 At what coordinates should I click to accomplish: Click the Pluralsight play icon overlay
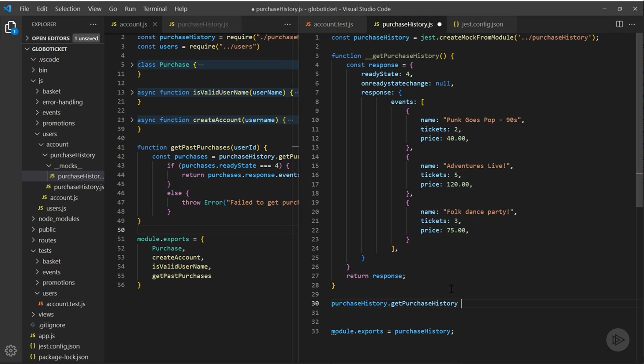pos(618,340)
